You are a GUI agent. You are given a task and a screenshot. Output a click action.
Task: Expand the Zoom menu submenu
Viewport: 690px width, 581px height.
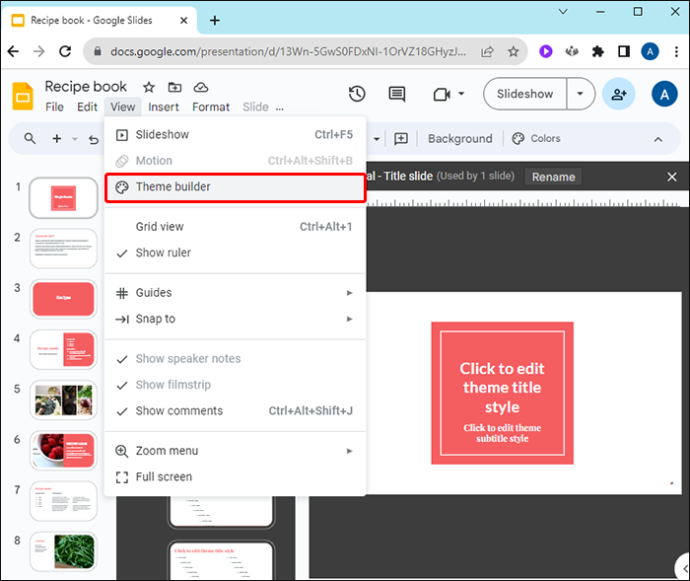pyautogui.click(x=235, y=451)
